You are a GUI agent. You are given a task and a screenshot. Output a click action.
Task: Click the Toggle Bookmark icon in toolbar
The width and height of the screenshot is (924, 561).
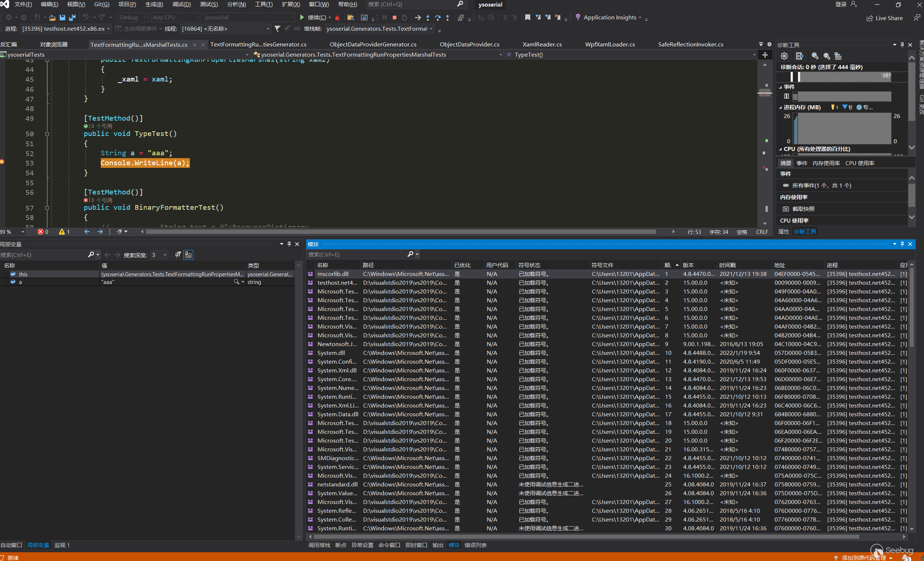[x=527, y=18]
